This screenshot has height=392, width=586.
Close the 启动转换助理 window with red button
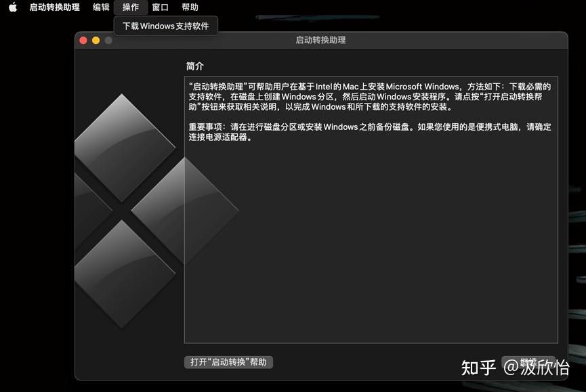click(x=83, y=41)
